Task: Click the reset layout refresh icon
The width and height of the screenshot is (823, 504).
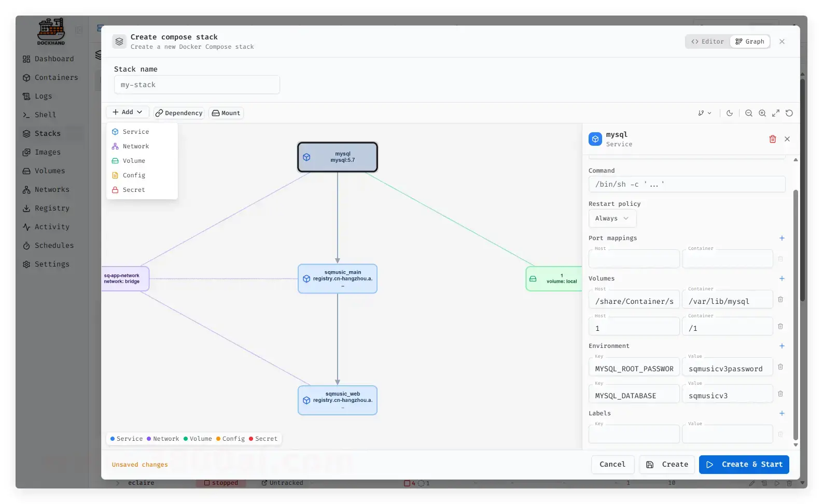Action: 789,113
